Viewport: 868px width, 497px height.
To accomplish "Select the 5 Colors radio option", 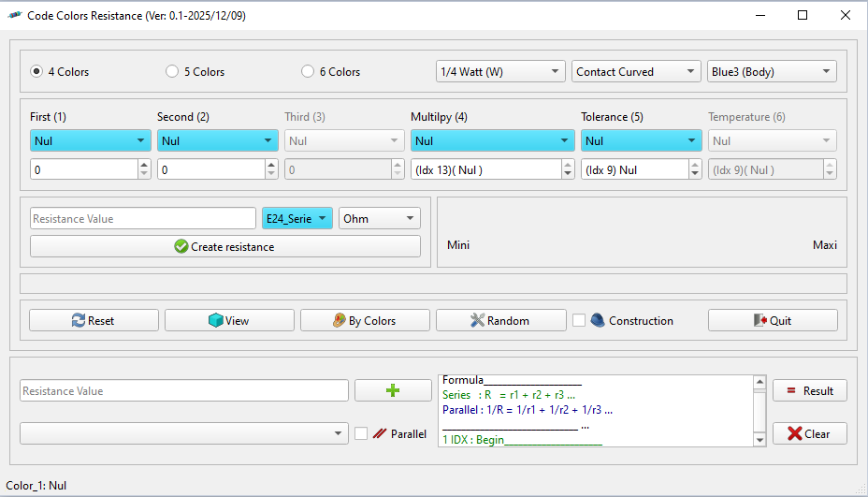I will pos(172,71).
